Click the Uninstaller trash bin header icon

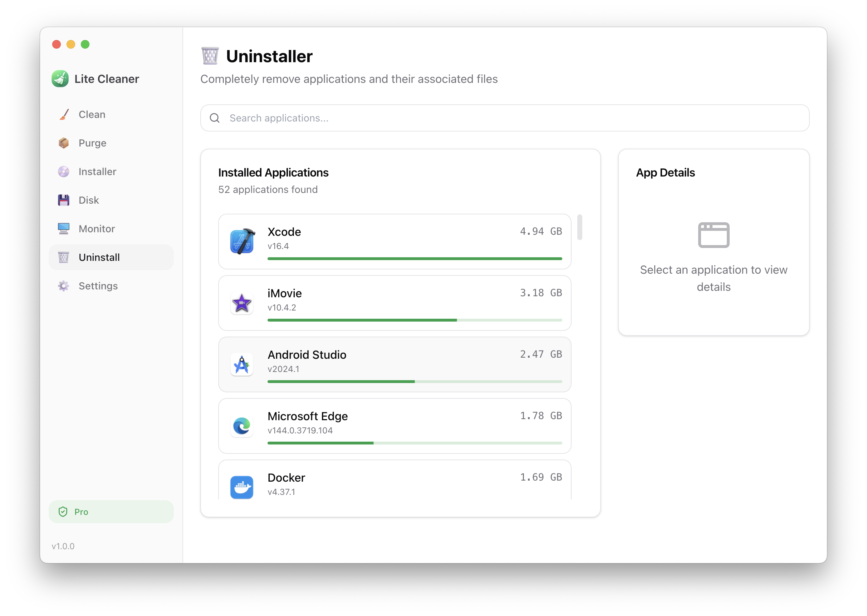coord(210,56)
